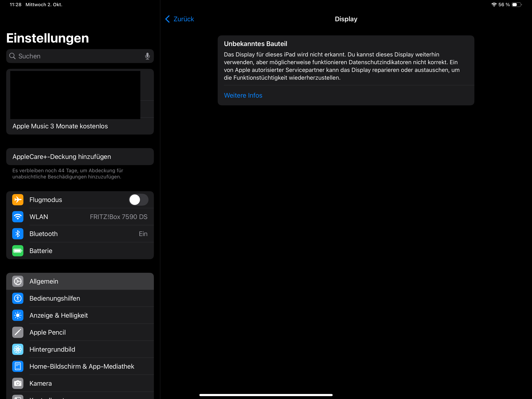The width and height of the screenshot is (532, 399).
Task: Open Home-Bildschirm & App-Mediathek settings
Action: click(82, 366)
